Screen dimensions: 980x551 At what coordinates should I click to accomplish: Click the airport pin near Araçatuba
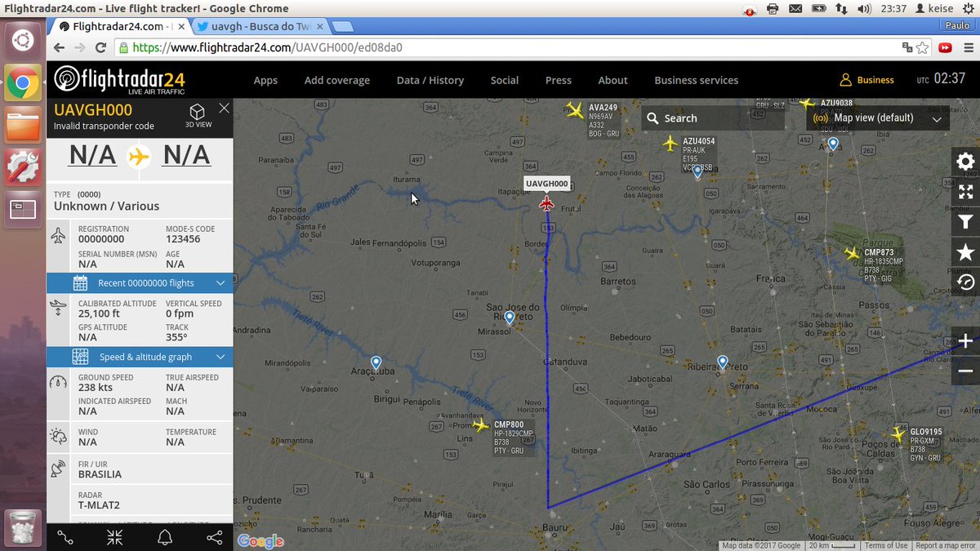(376, 362)
